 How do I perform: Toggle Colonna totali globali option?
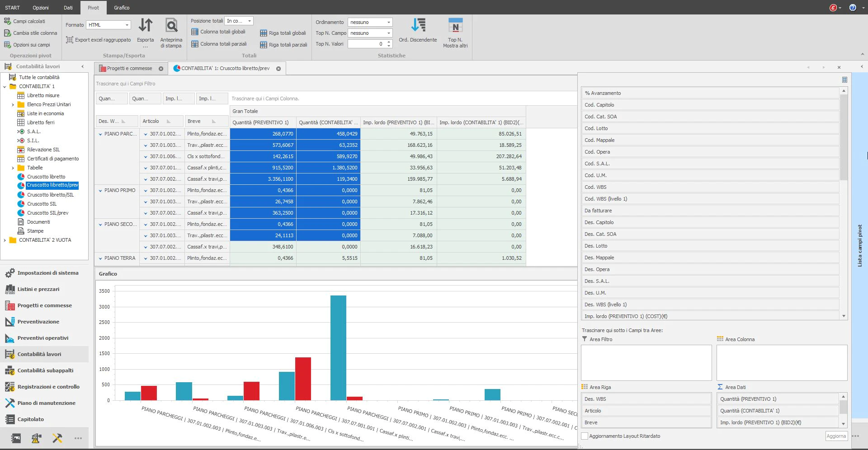point(218,32)
